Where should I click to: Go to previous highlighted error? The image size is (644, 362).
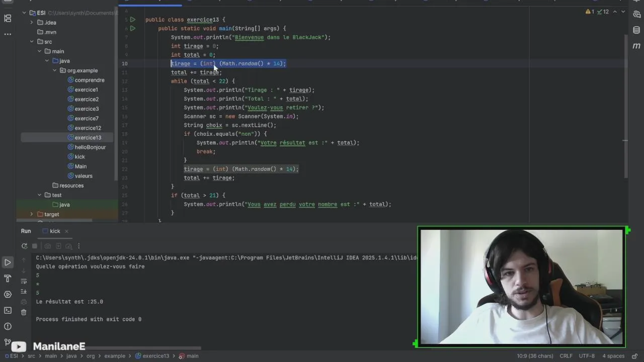(x=615, y=12)
